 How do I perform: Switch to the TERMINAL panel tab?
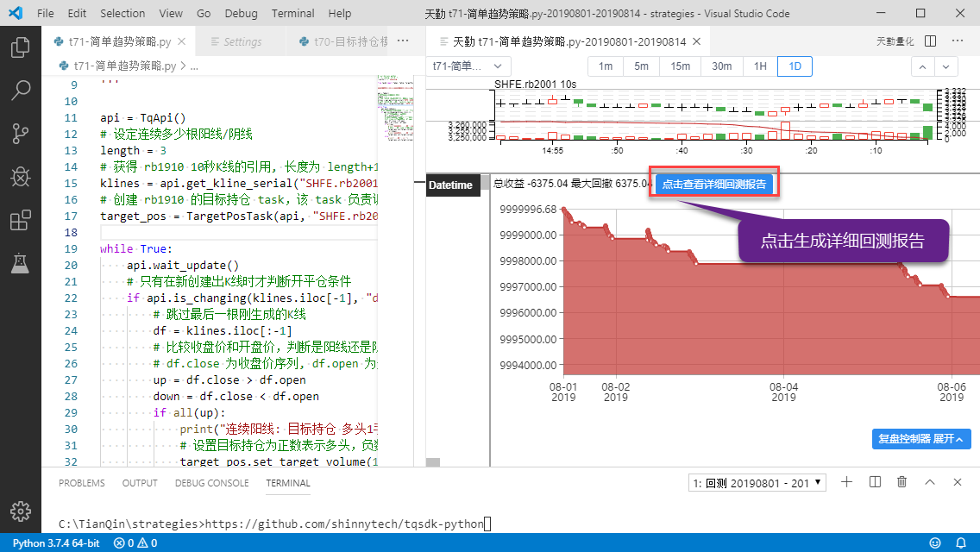tap(288, 483)
